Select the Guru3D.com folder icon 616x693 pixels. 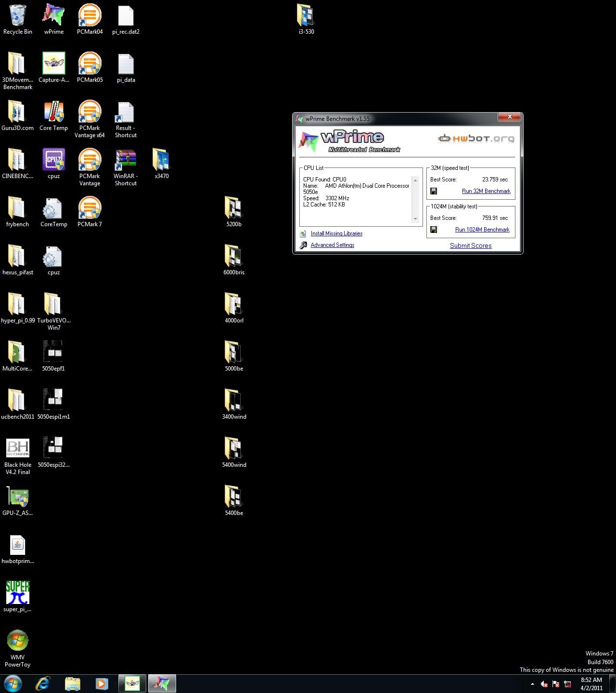(17, 112)
